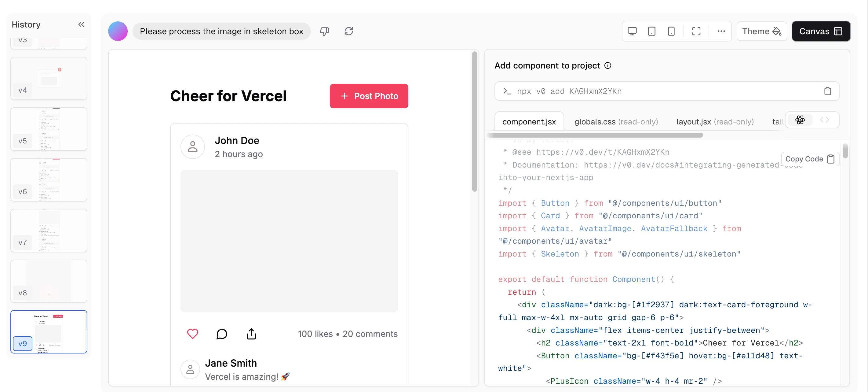
Task: Click the regenerate refresh icon
Action: click(x=349, y=31)
